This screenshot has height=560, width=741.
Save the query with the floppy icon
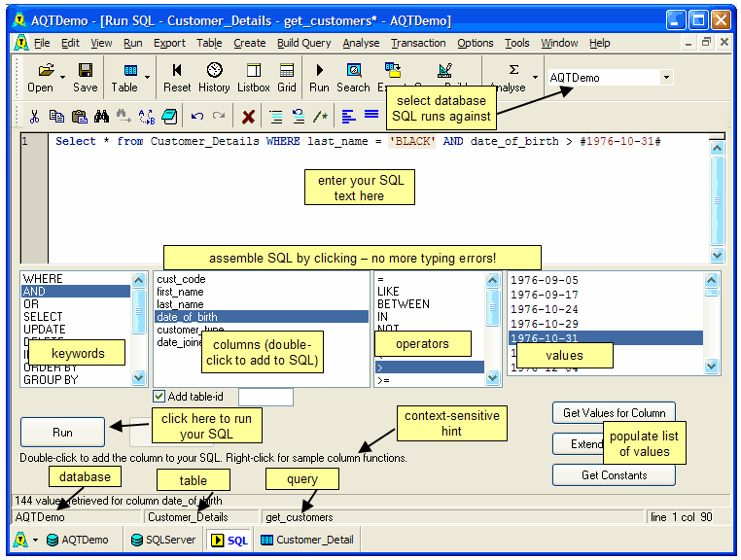pos(86,70)
